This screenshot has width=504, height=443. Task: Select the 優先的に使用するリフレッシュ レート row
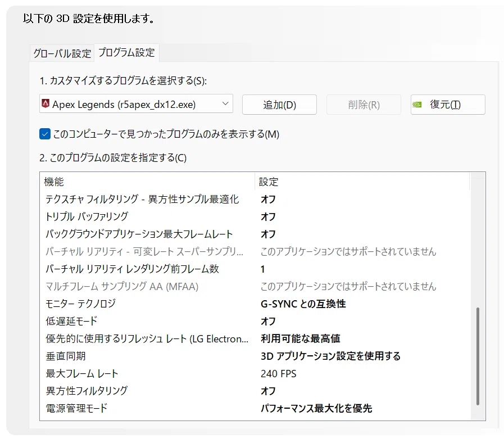(x=256, y=338)
